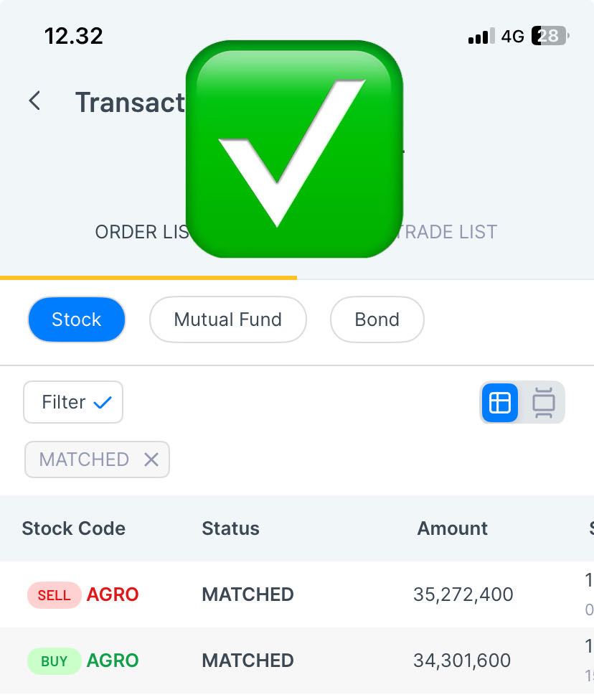This screenshot has width=594, height=700.
Task: Open the SELL AGRO order row
Action: (x=297, y=594)
